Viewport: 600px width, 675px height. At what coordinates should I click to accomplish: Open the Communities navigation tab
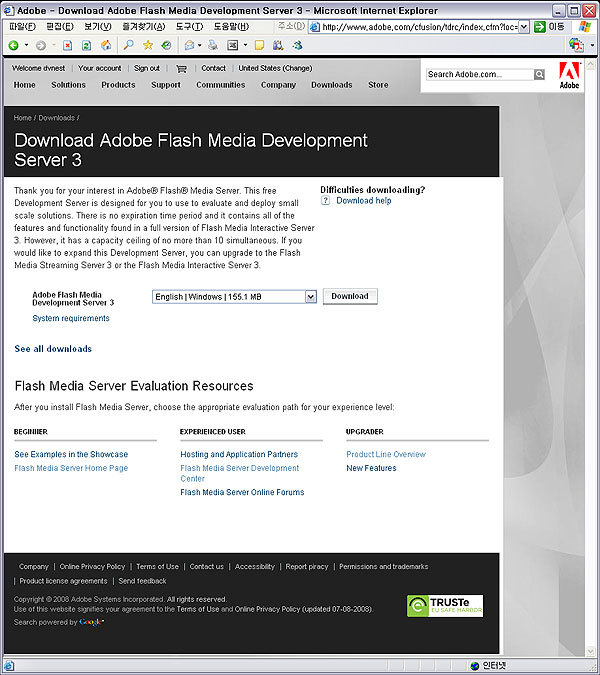point(221,85)
